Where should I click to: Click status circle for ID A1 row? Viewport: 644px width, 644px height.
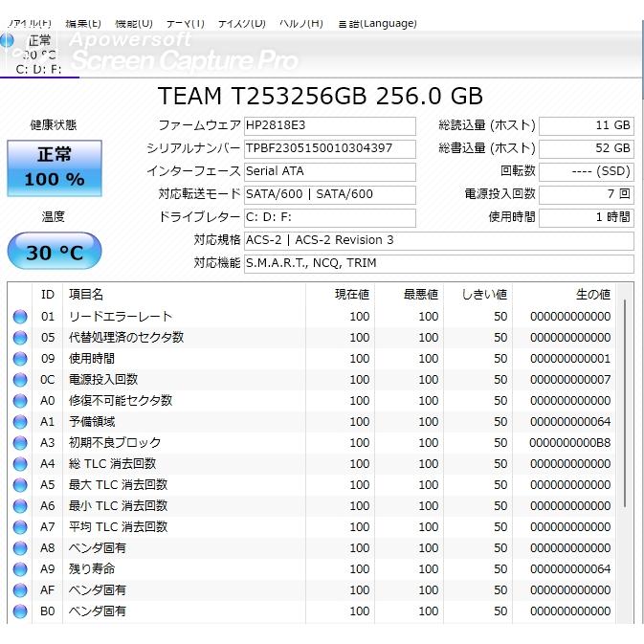click(20, 422)
